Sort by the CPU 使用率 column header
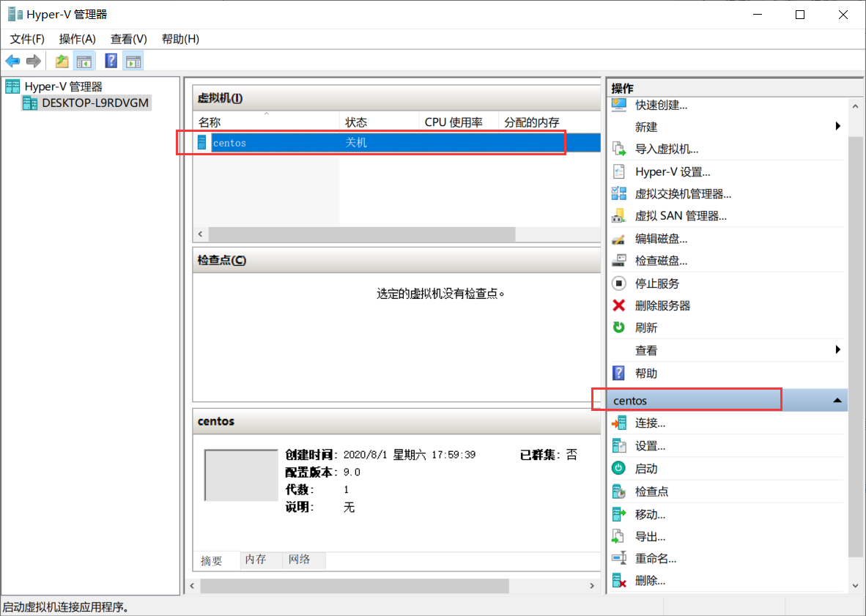The width and height of the screenshot is (866, 616). [459, 122]
